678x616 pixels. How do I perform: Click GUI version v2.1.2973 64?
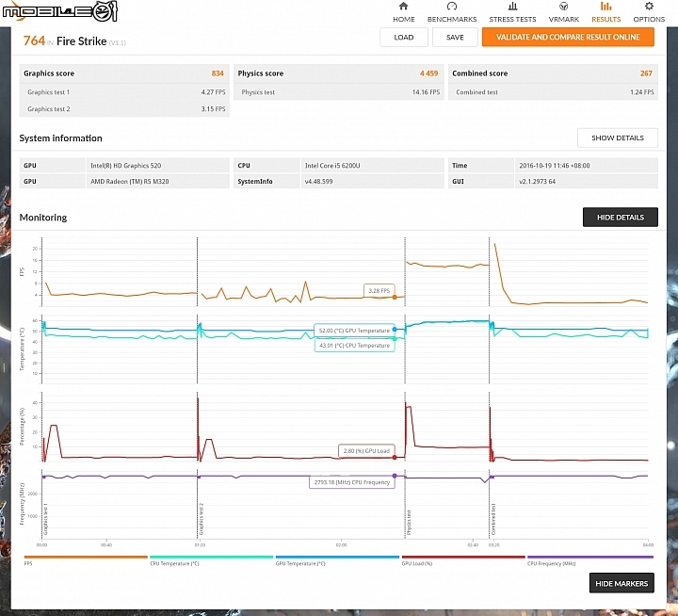[x=587, y=181]
